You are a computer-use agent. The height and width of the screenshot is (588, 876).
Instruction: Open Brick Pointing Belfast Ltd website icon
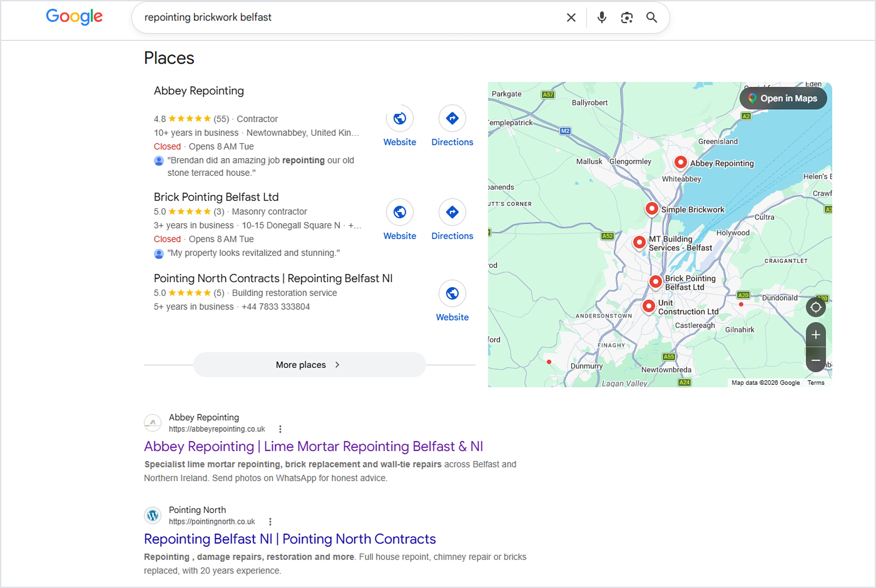coord(400,212)
